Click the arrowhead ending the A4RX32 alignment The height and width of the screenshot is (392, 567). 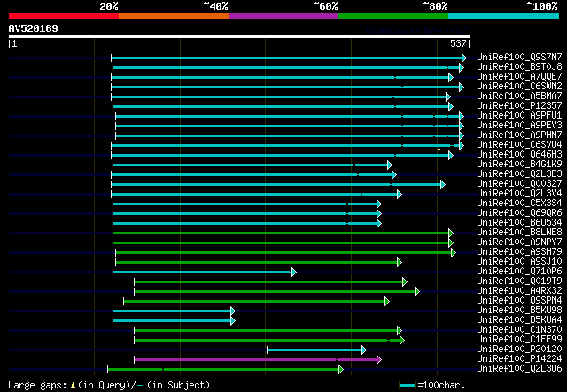[417, 291]
